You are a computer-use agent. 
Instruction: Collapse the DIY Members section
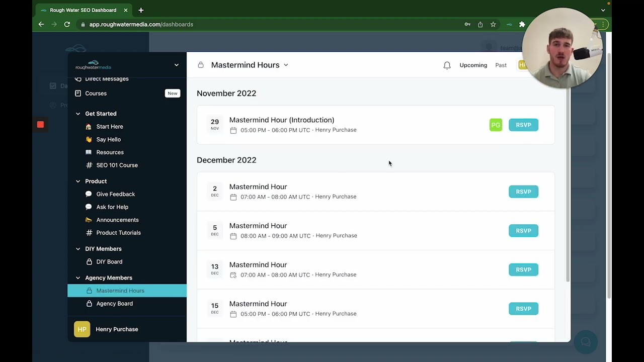[x=78, y=249]
